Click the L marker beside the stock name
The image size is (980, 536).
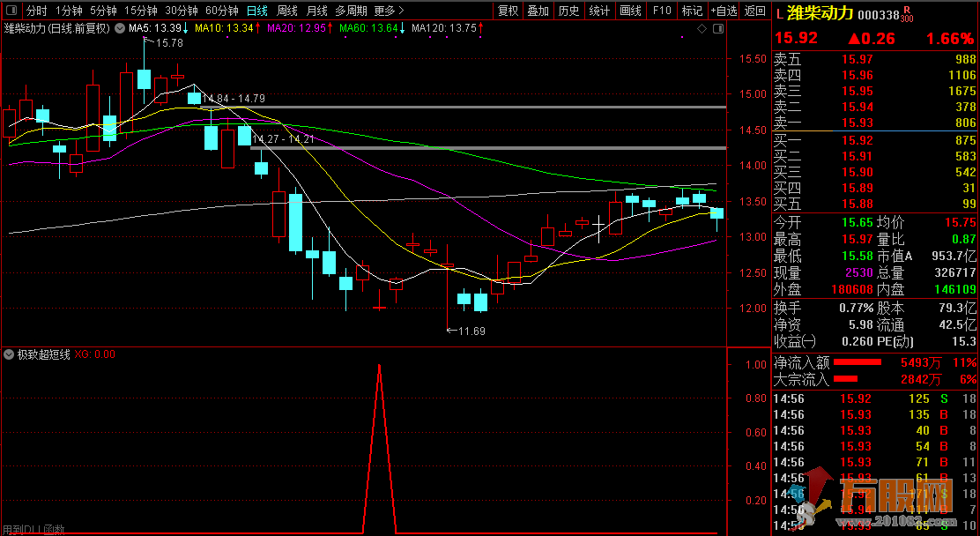(x=779, y=14)
